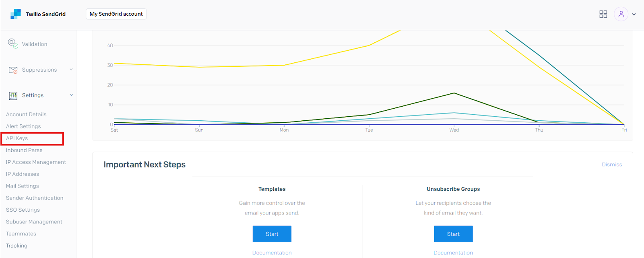Open the apps grid icon in header
This screenshot has height=258, width=644.
603,14
